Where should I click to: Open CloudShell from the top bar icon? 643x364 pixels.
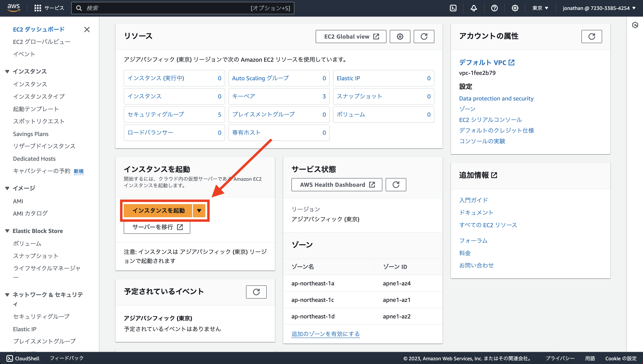453,8
